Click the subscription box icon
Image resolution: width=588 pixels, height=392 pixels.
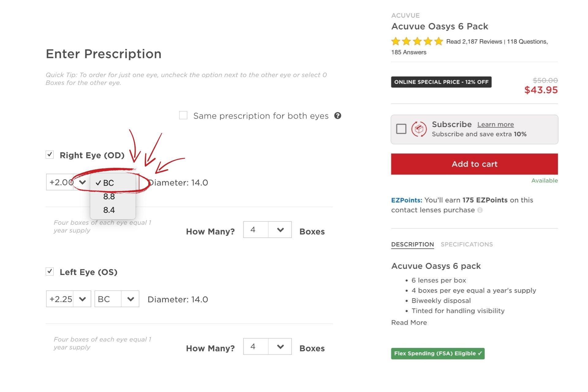click(x=419, y=129)
